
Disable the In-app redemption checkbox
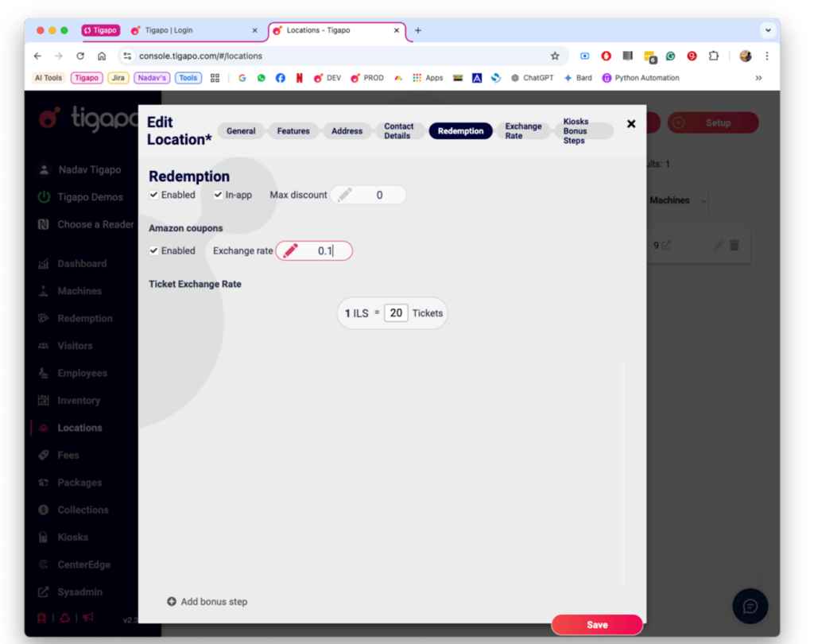pos(217,195)
